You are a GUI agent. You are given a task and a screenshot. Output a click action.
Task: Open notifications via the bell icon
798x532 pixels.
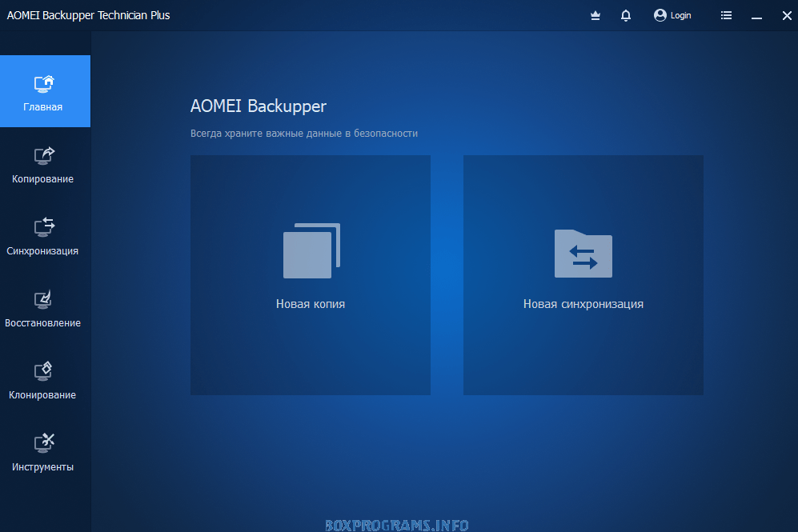626,16
